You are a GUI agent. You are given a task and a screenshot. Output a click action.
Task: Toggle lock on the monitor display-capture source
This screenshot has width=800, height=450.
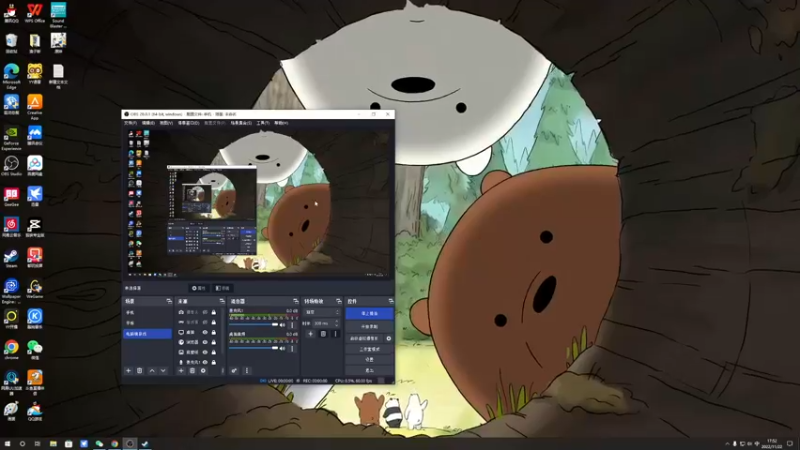(x=214, y=332)
